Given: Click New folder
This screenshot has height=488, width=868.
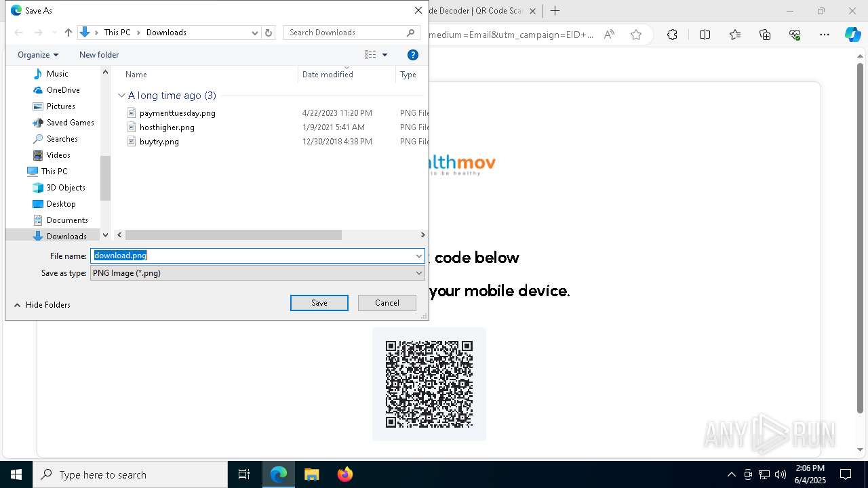Looking at the screenshot, I should [x=99, y=55].
